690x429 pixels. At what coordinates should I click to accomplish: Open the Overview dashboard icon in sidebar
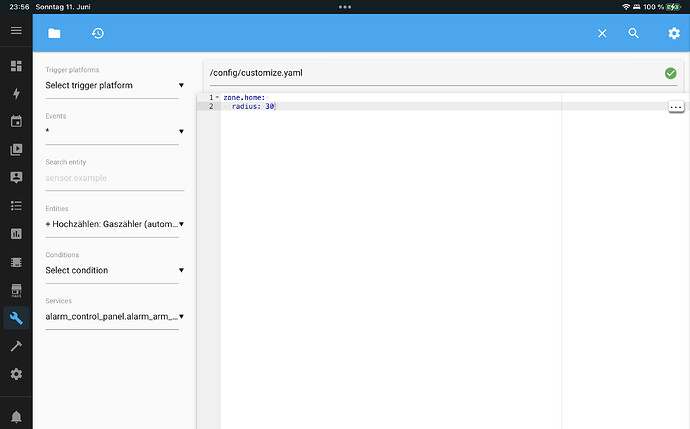coord(16,66)
